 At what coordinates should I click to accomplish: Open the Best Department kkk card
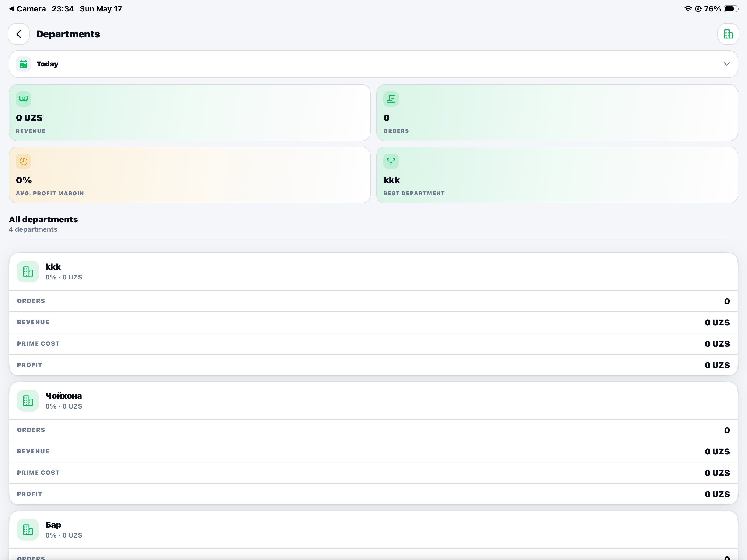pyautogui.click(x=557, y=175)
